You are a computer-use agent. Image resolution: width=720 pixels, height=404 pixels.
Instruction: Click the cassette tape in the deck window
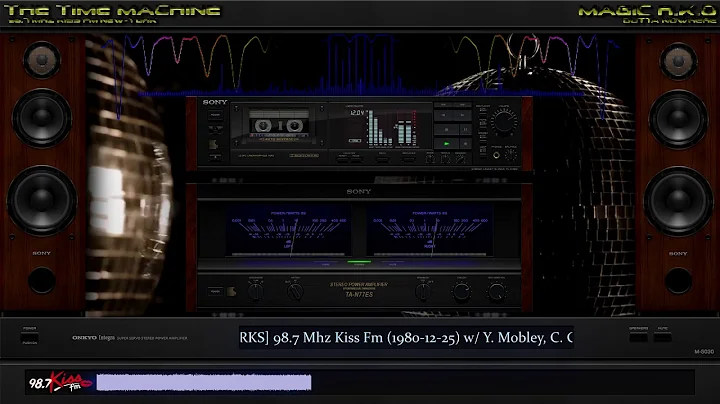[x=279, y=125]
